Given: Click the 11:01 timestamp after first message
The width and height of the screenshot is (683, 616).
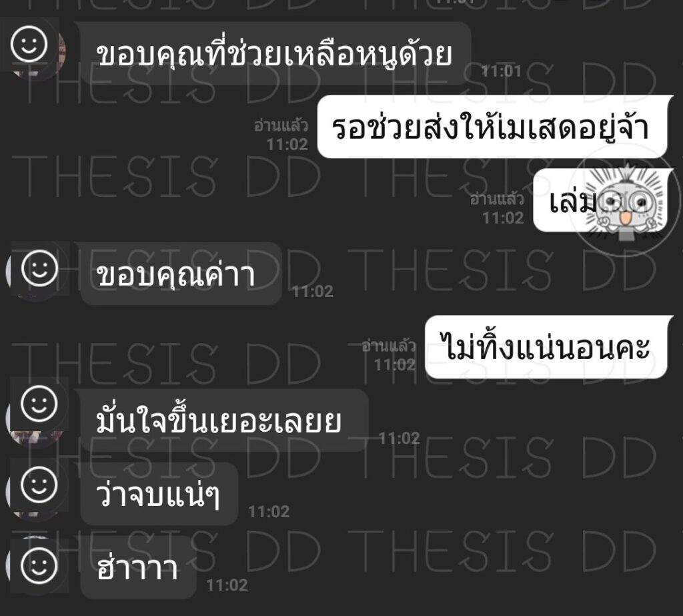Looking at the screenshot, I should coord(502,71).
